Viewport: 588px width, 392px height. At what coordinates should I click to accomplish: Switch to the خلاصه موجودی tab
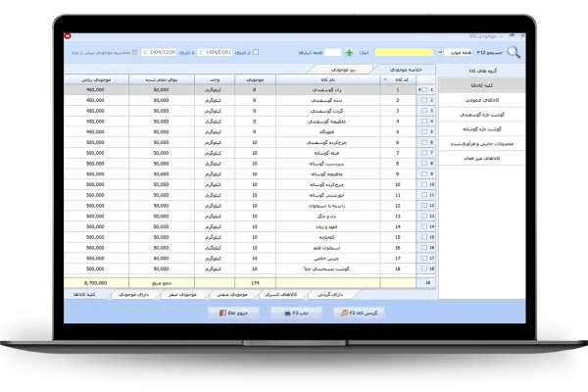click(406, 70)
